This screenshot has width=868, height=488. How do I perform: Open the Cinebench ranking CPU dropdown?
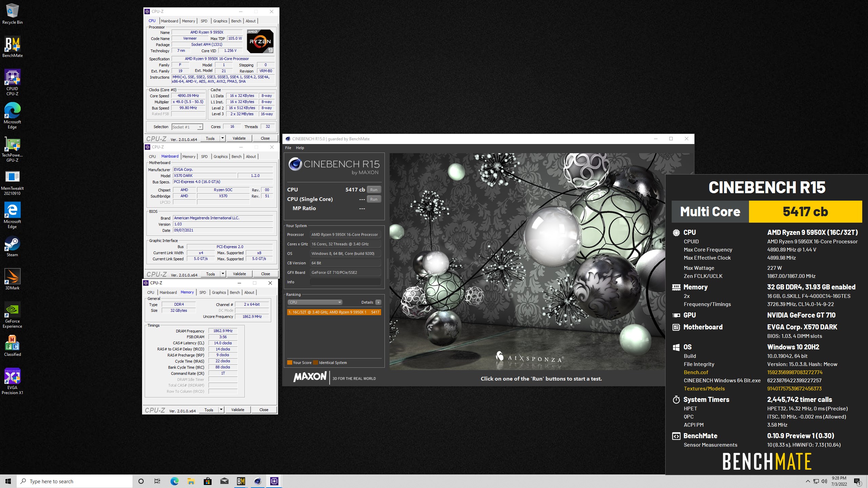coord(315,302)
